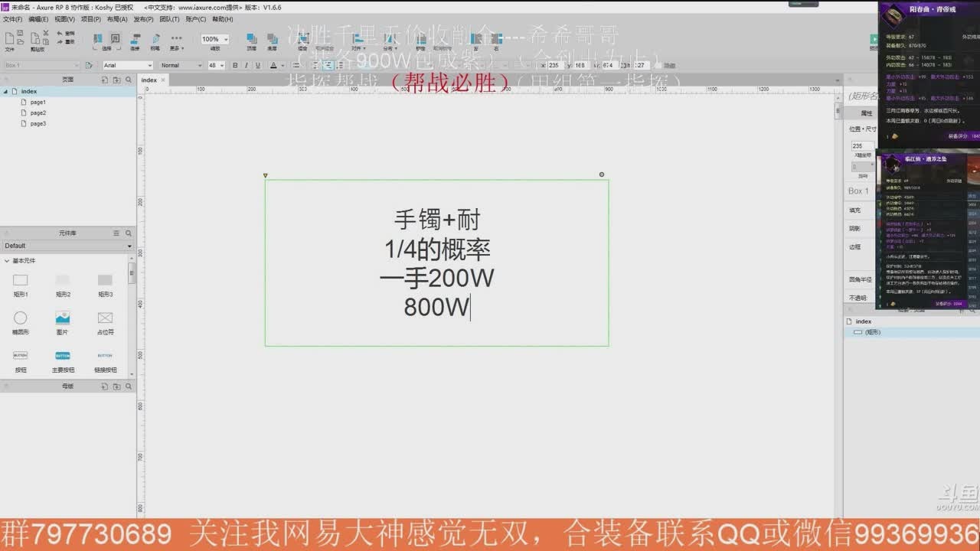The image size is (980, 551).
Task: Select the pen tool icon
Action: (156, 38)
